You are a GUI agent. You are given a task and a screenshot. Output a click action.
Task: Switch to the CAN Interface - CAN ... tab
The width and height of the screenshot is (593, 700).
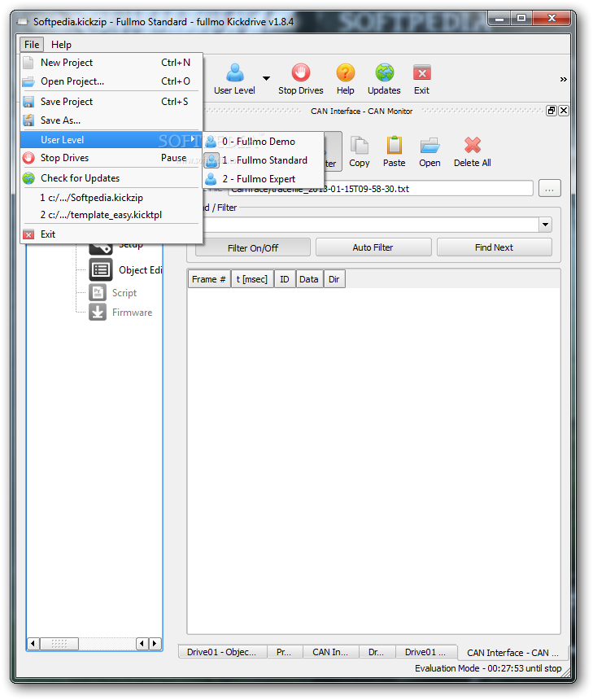(x=512, y=653)
